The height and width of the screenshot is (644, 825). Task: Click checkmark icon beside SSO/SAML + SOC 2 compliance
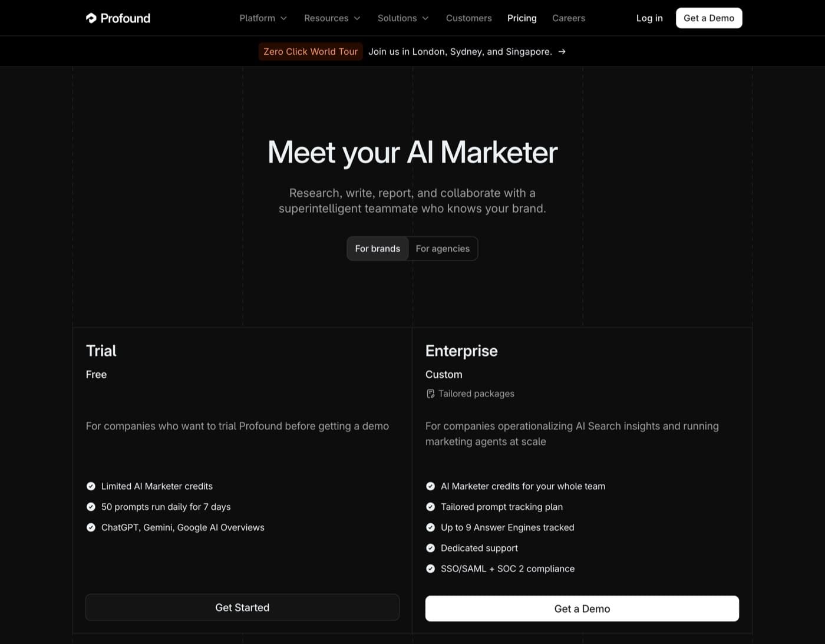coord(430,569)
